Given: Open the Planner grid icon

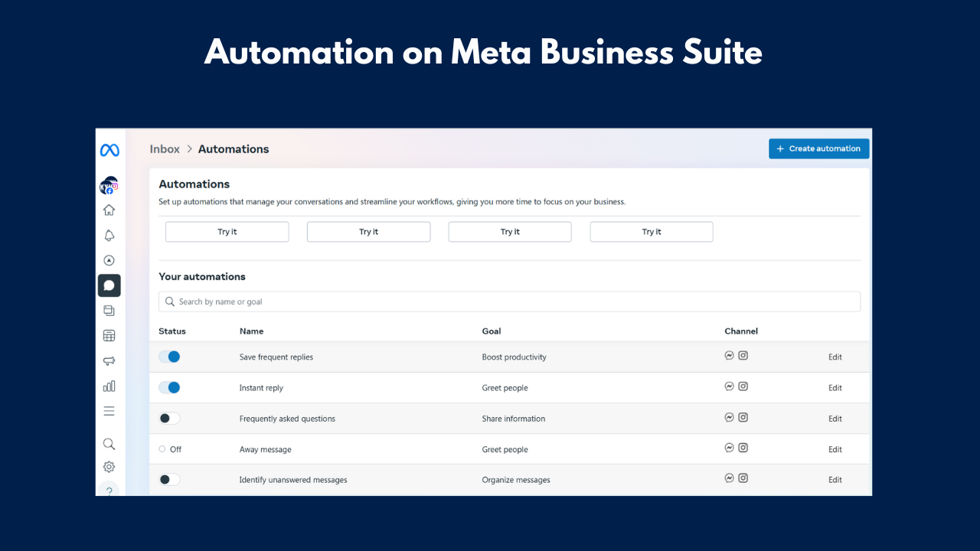Looking at the screenshot, I should coord(109,336).
